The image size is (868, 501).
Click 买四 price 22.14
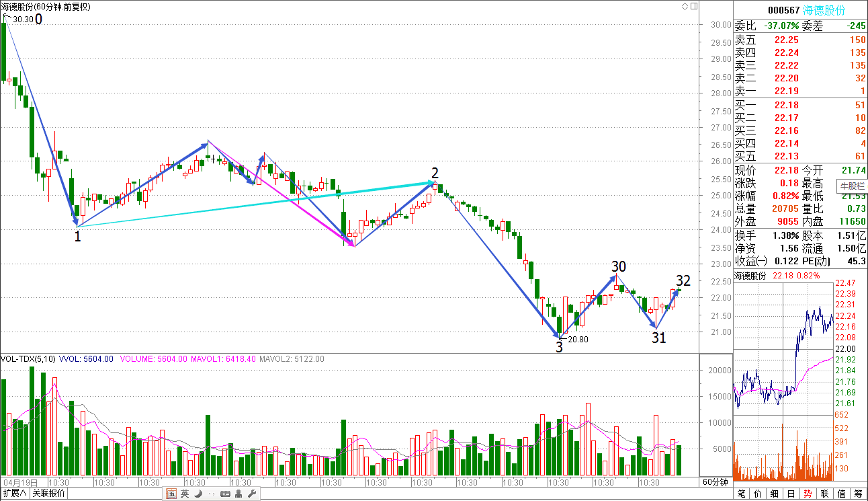pyautogui.click(x=787, y=143)
